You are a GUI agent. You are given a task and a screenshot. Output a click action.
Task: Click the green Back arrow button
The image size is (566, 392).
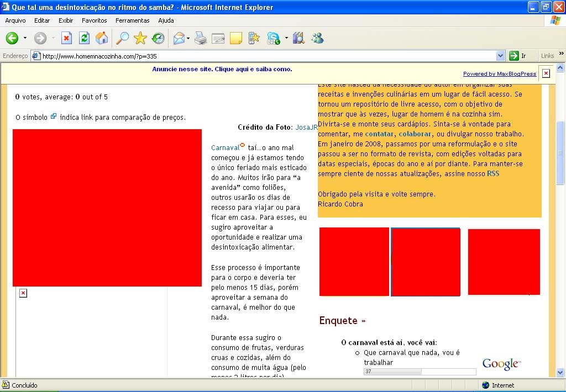tap(12, 38)
